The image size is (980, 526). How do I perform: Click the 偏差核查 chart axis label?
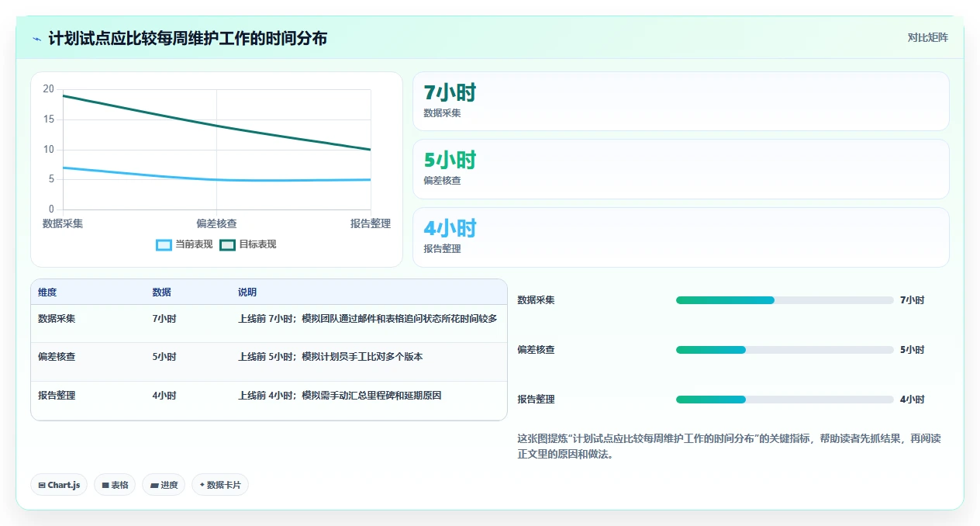(x=216, y=223)
